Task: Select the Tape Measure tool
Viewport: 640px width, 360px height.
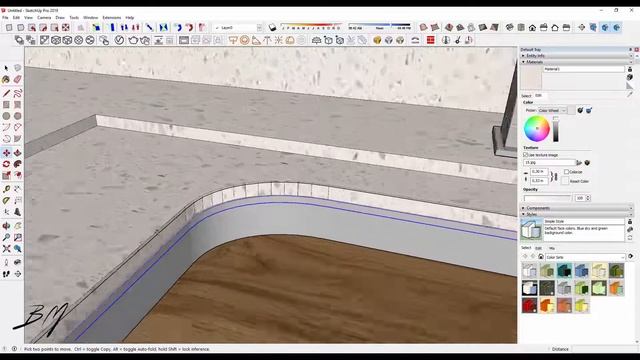Action: (6, 189)
